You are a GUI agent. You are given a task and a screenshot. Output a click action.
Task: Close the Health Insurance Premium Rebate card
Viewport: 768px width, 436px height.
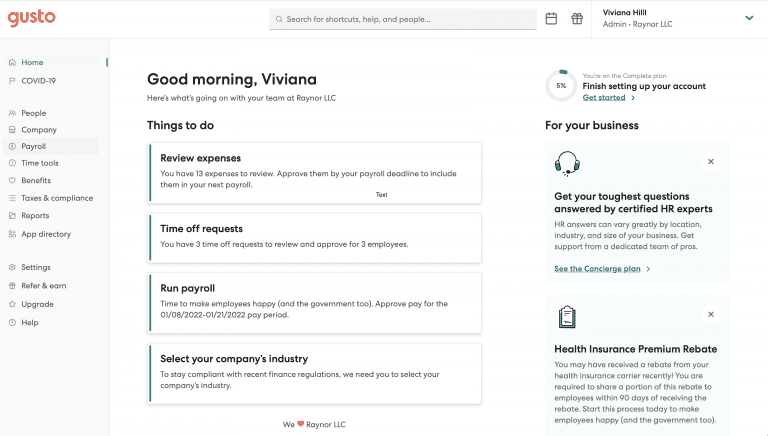click(x=711, y=314)
